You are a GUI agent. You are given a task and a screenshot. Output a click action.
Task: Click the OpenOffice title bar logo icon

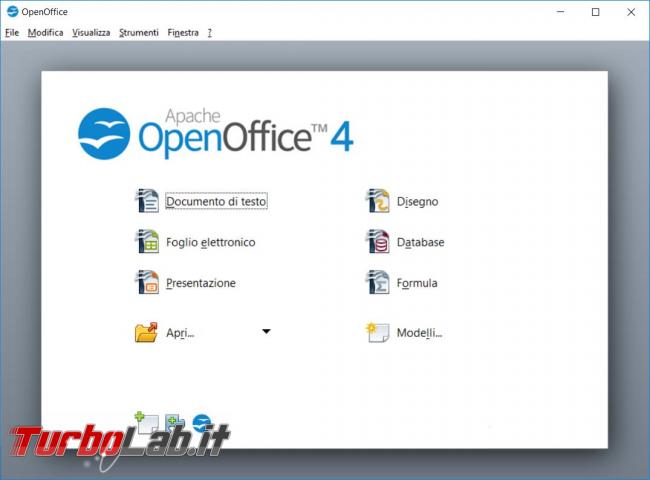(12, 12)
